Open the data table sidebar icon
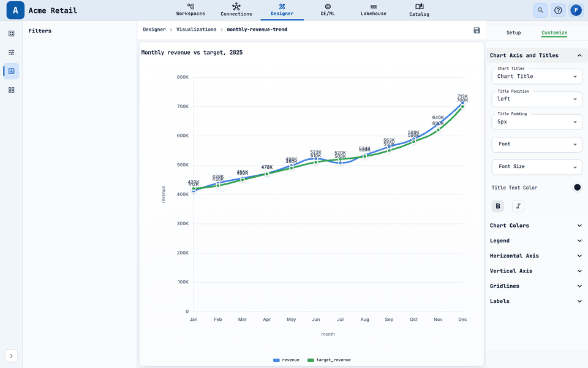588x368 pixels. click(x=11, y=33)
